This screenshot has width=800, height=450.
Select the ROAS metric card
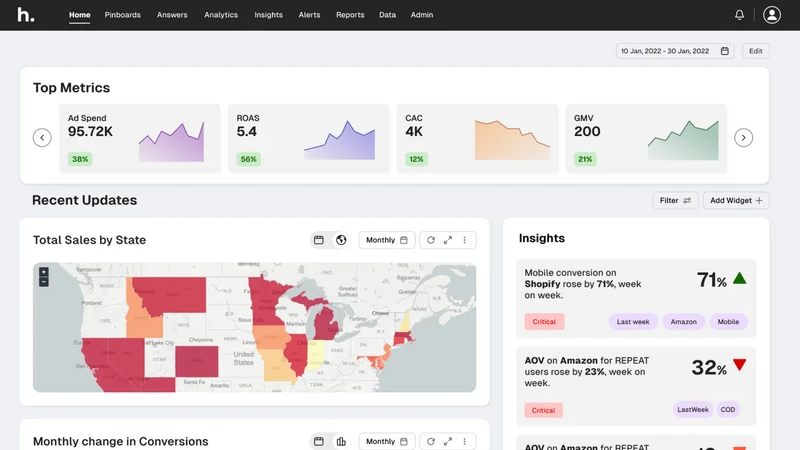coord(308,138)
